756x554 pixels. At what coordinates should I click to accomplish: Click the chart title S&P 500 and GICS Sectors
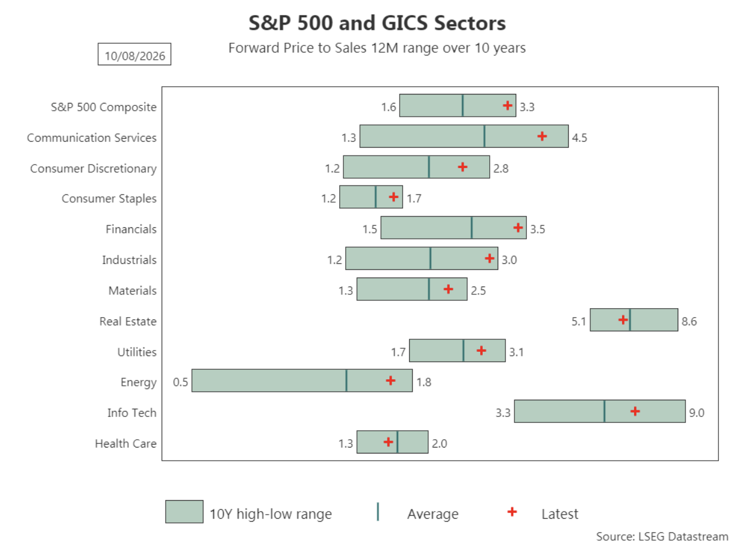click(x=377, y=23)
